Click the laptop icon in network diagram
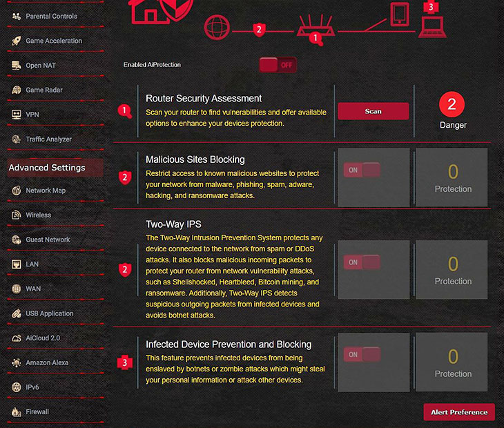Image resolution: width=504 pixels, height=428 pixels. (x=432, y=27)
